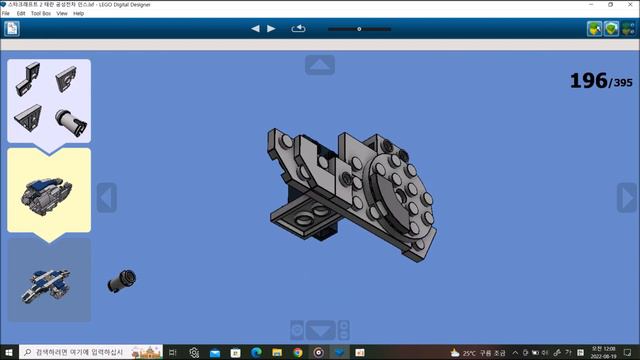
Task: Click the LEGO Digital Designer taskbar icon
Action: (x=340, y=352)
